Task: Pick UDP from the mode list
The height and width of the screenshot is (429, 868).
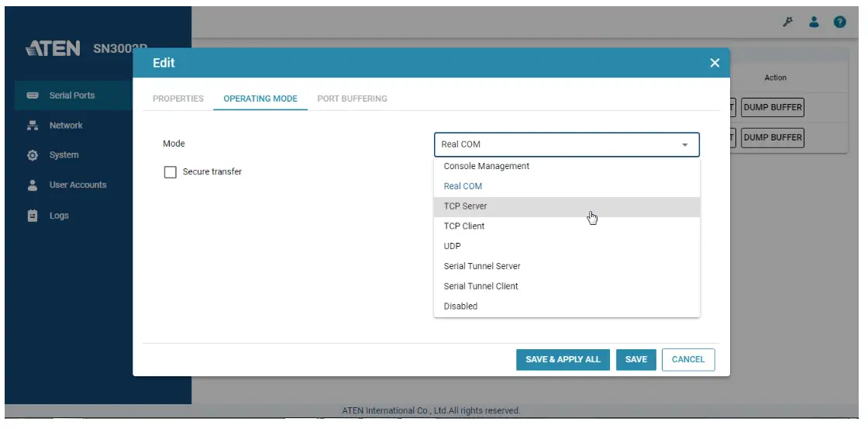Action: click(x=567, y=246)
